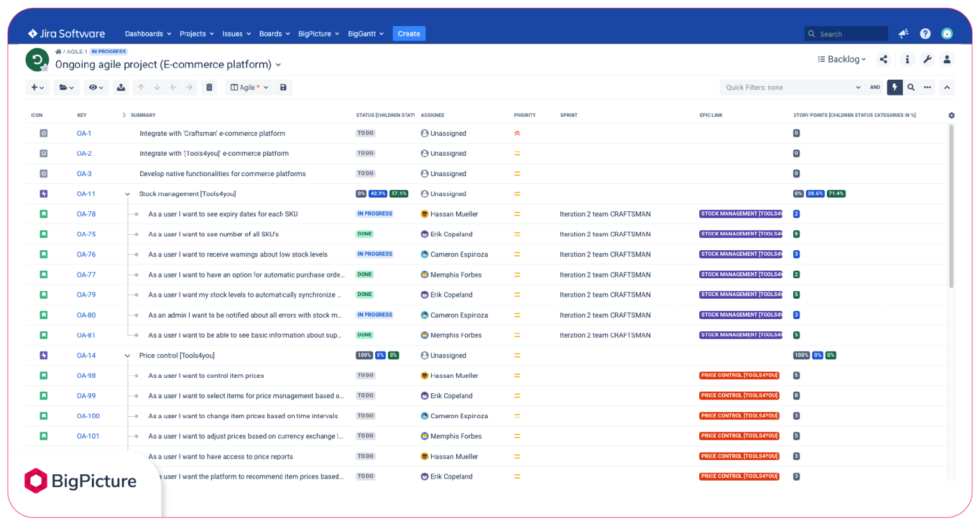
Task: Click the task icon of OA-1
Action: coord(43,133)
